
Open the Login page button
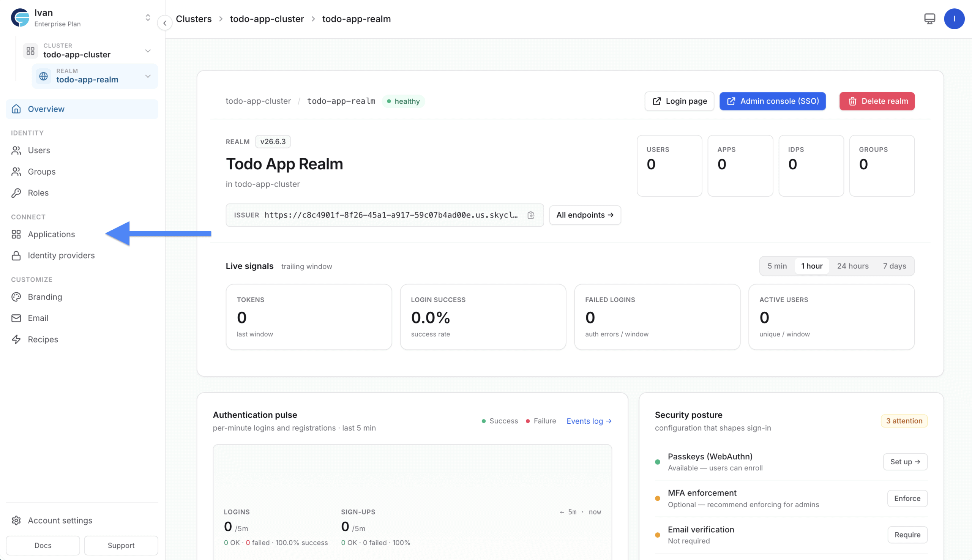(679, 101)
